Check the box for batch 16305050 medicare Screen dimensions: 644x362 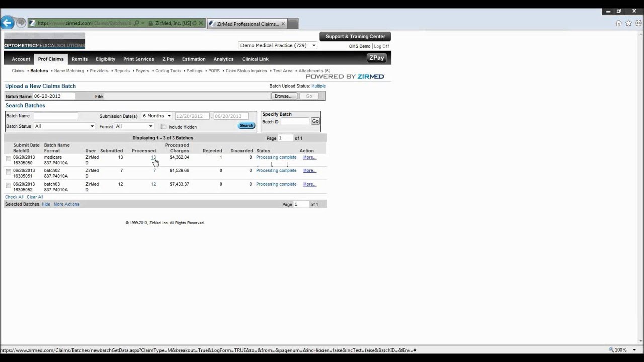8,158
